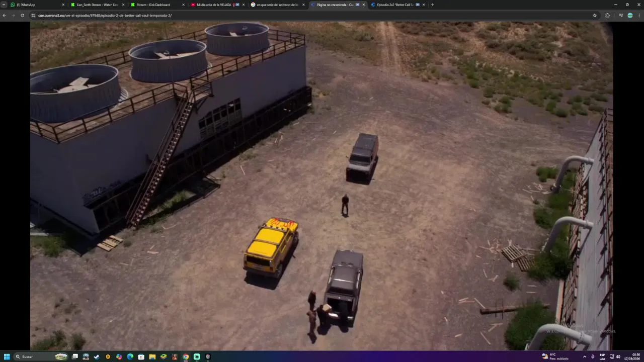Image resolution: width=644 pixels, height=362 pixels.
Task: View site information icon in address bar
Action: (33, 15)
